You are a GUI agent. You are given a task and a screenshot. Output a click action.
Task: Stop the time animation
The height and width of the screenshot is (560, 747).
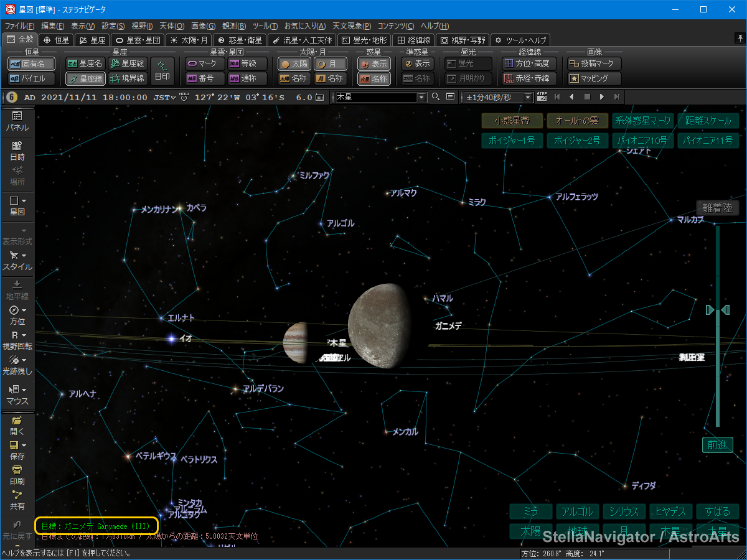586,97
